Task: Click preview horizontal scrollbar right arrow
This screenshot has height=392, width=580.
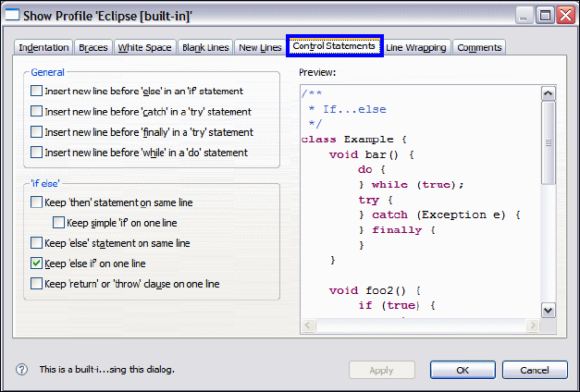Action: (x=532, y=325)
